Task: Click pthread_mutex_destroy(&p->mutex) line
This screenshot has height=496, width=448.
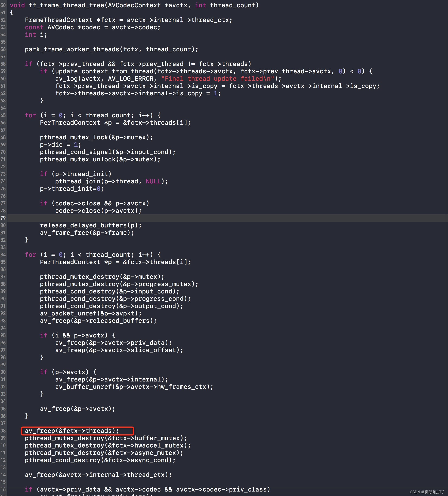Action: pyautogui.click(x=102, y=277)
